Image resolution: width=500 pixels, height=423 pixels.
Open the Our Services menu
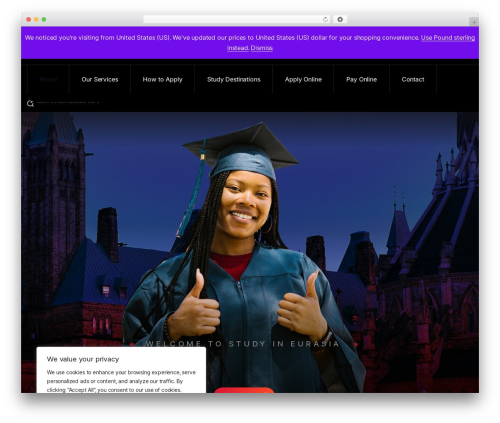pyautogui.click(x=100, y=79)
